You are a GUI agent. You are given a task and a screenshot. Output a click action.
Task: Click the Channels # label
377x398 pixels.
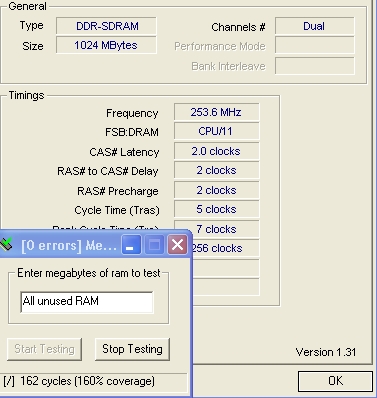click(238, 27)
